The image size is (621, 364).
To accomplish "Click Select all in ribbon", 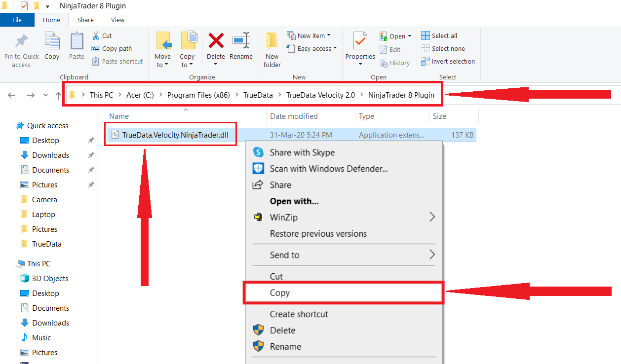I will coord(439,36).
